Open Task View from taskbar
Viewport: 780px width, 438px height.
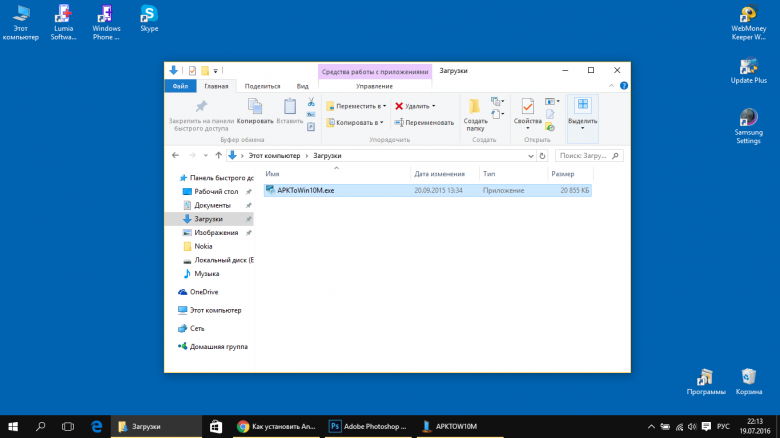pos(68,427)
